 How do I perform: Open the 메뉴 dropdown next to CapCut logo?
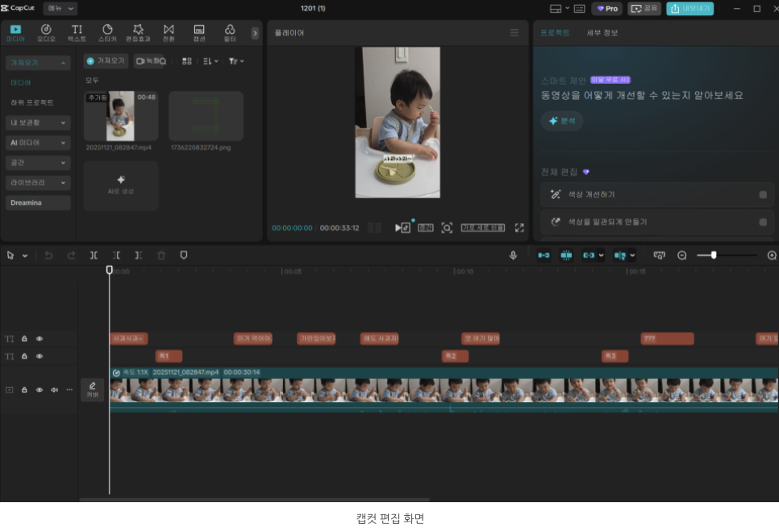[60, 8]
